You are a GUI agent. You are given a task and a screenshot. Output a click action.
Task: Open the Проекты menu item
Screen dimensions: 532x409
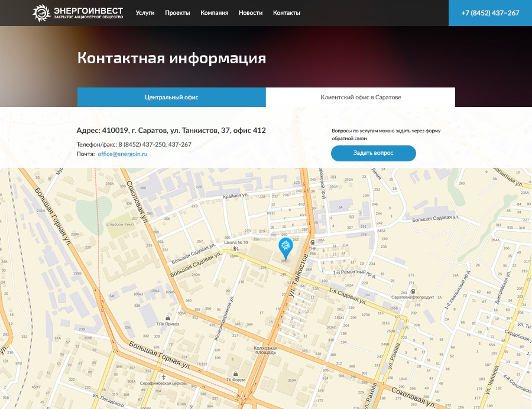pos(177,13)
